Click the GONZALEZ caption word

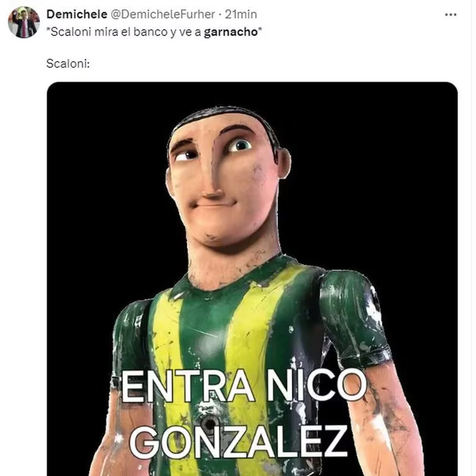click(242, 439)
